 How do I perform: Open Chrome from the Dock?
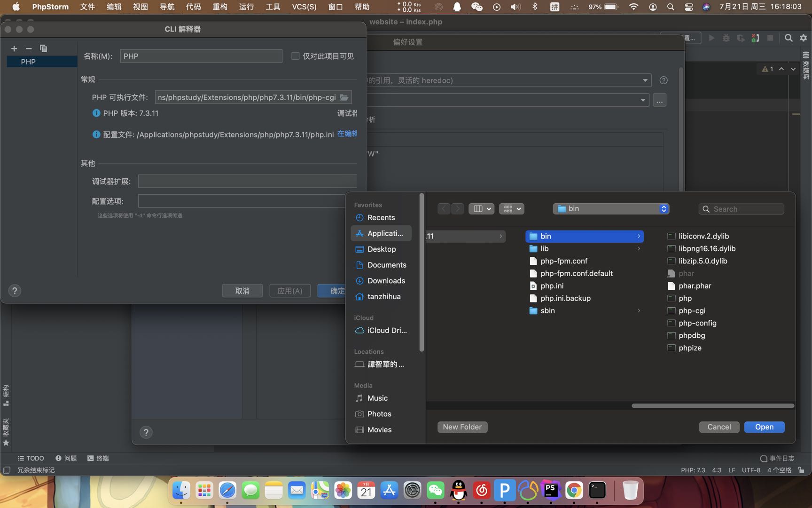click(574, 491)
